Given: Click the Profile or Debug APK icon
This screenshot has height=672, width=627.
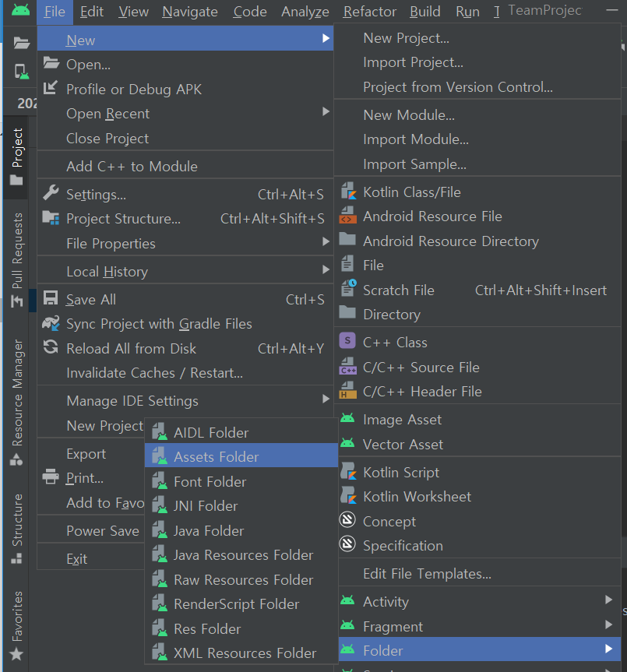Looking at the screenshot, I should point(51,88).
